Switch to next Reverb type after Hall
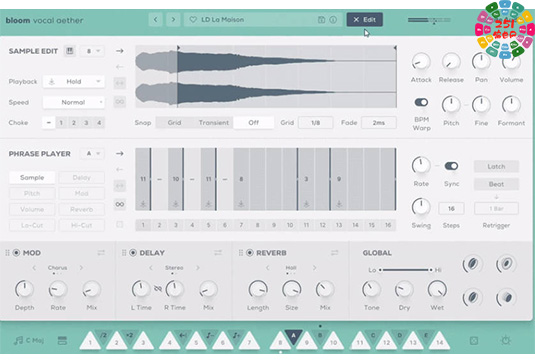Image resolution: width=535 pixels, height=363 pixels. [315, 268]
